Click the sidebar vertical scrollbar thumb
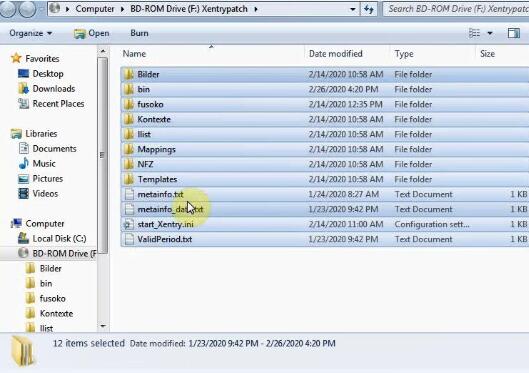Viewport: 529px width, 373px height. 103,155
